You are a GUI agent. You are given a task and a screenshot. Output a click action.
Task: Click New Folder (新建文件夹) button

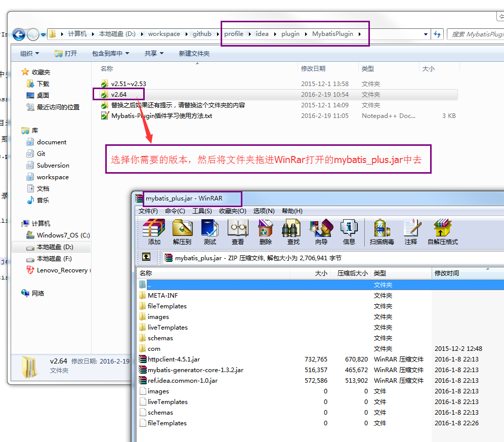click(x=194, y=53)
